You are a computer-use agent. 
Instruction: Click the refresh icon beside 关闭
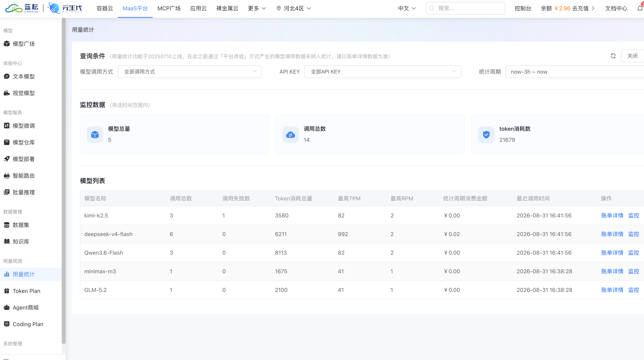click(613, 56)
